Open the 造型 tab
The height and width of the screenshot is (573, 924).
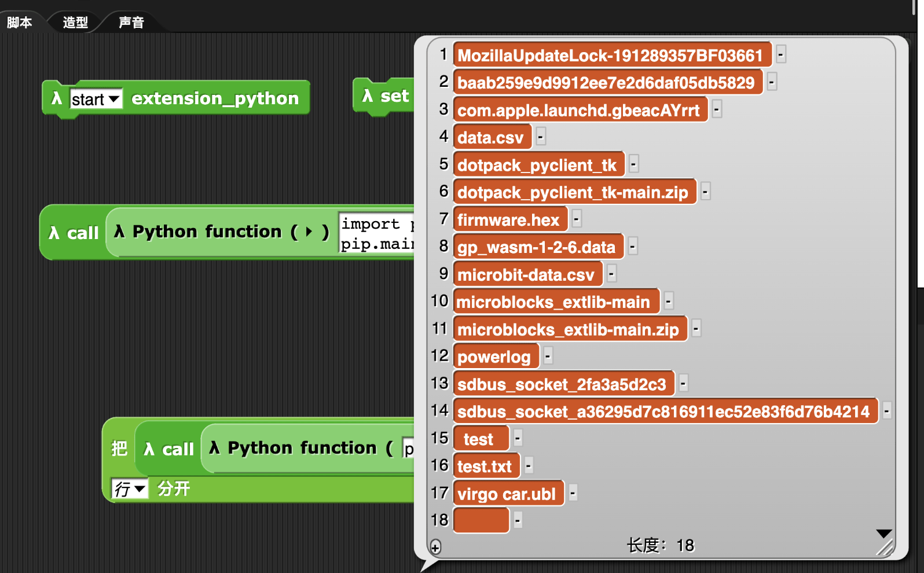coord(75,23)
